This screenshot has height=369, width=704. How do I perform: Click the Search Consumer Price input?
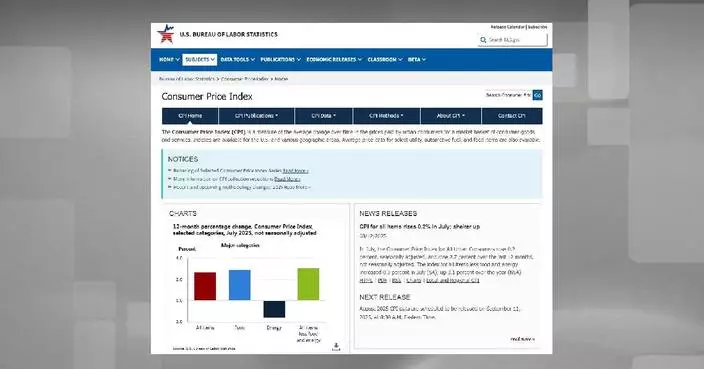(x=508, y=95)
